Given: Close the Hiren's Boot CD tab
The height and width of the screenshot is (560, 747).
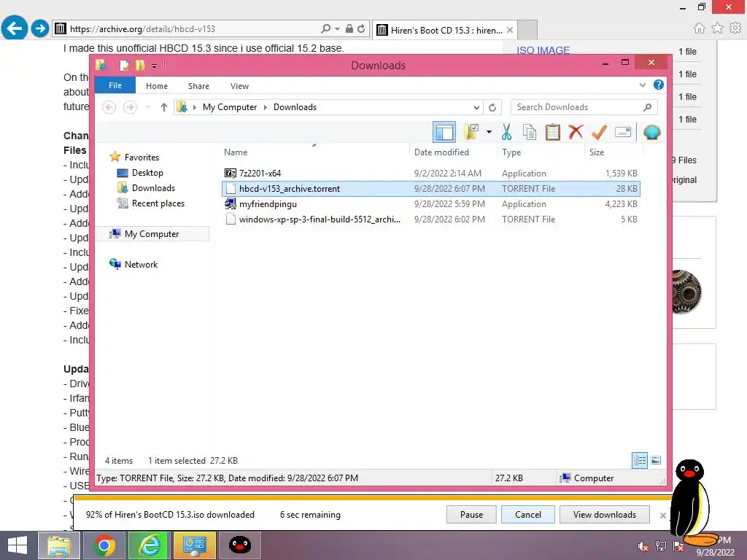Looking at the screenshot, I should click(510, 30).
